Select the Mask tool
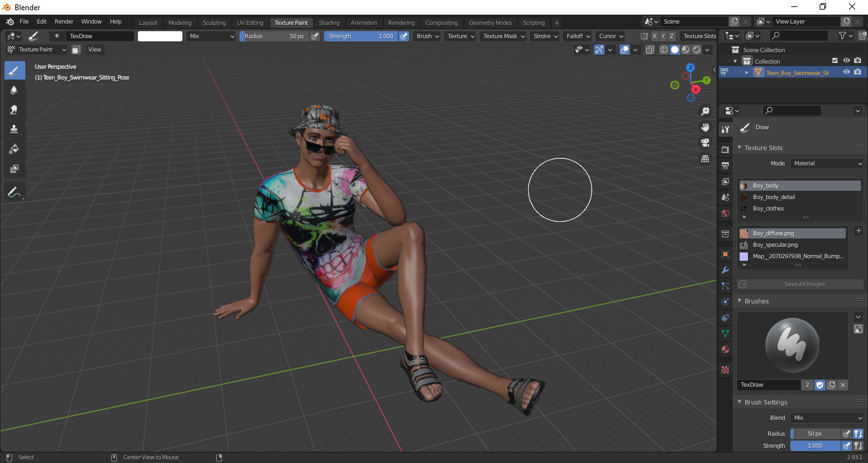The width and height of the screenshot is (868, 463). (x=15, y=169)
